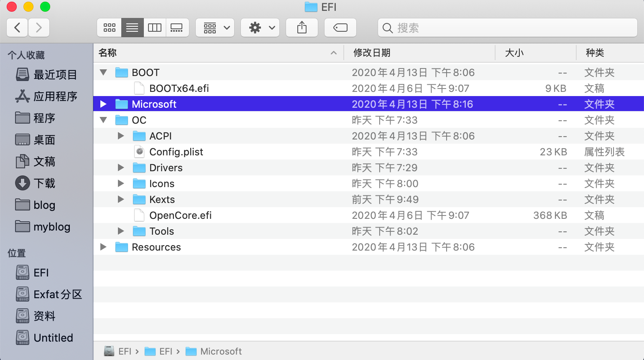Expand the Icons folder disclosure triangle
The width and height of the screenshot is (644, 360).
click(121, 183)
